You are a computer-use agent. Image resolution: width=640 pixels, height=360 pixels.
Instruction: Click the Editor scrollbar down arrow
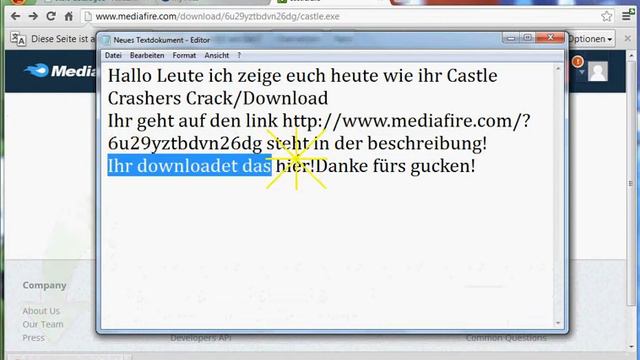tap(558, 323)
